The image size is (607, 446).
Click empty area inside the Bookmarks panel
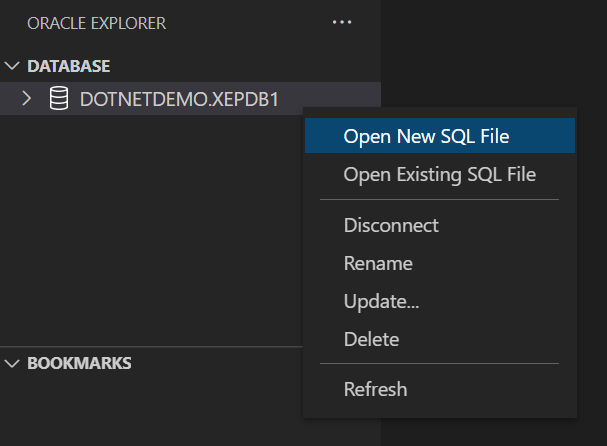[x=150, y=410]
